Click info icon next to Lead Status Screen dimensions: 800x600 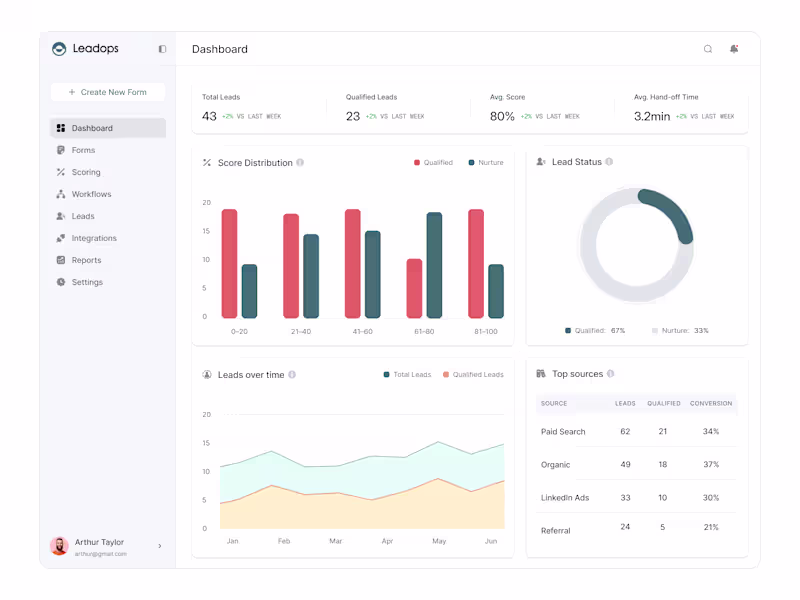[609, 162]
